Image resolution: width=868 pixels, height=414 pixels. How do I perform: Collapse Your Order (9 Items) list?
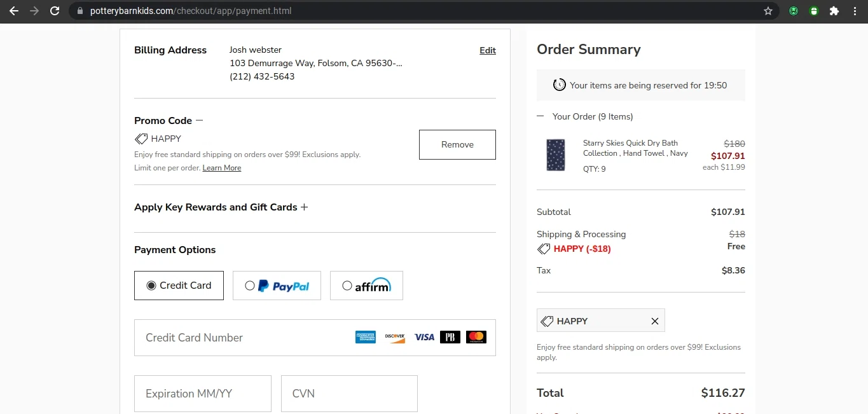click(541, 116)
